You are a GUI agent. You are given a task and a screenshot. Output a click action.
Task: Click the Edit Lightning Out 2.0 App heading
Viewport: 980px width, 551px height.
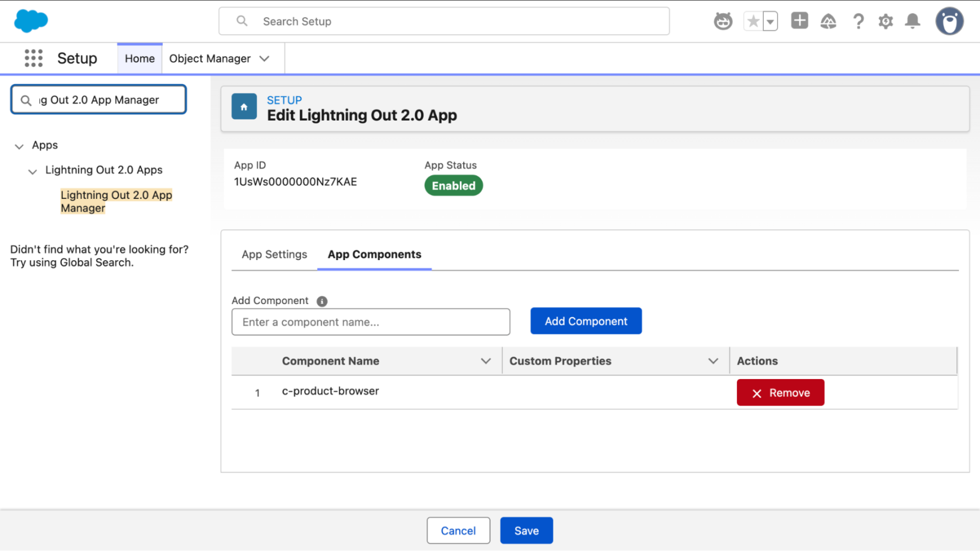362,115
